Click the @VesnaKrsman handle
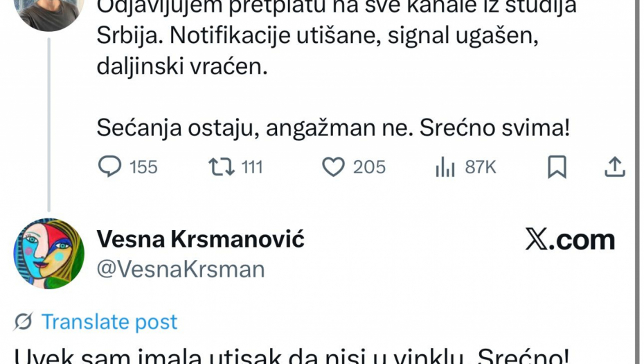 click(180, 269)
